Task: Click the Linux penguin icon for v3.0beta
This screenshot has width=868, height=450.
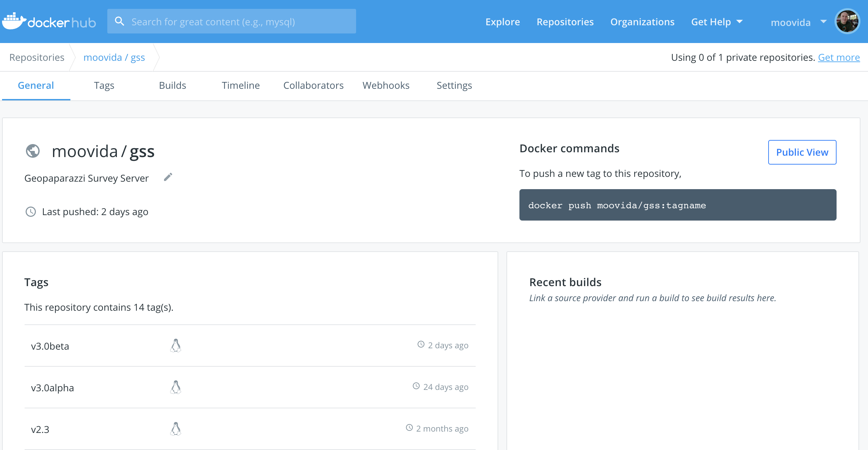Action: [x=176, y=346]
